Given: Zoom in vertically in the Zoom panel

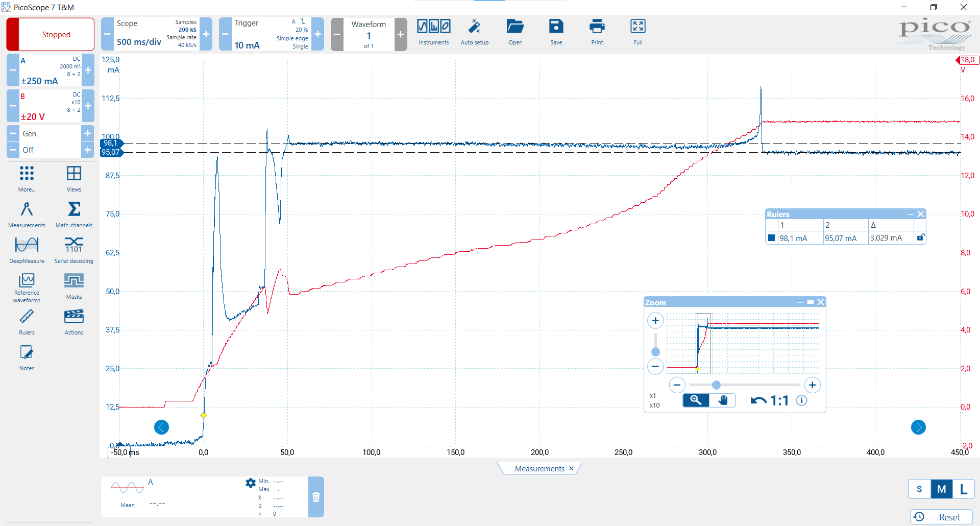Looking at the screenshot, I should coord(655,321).
